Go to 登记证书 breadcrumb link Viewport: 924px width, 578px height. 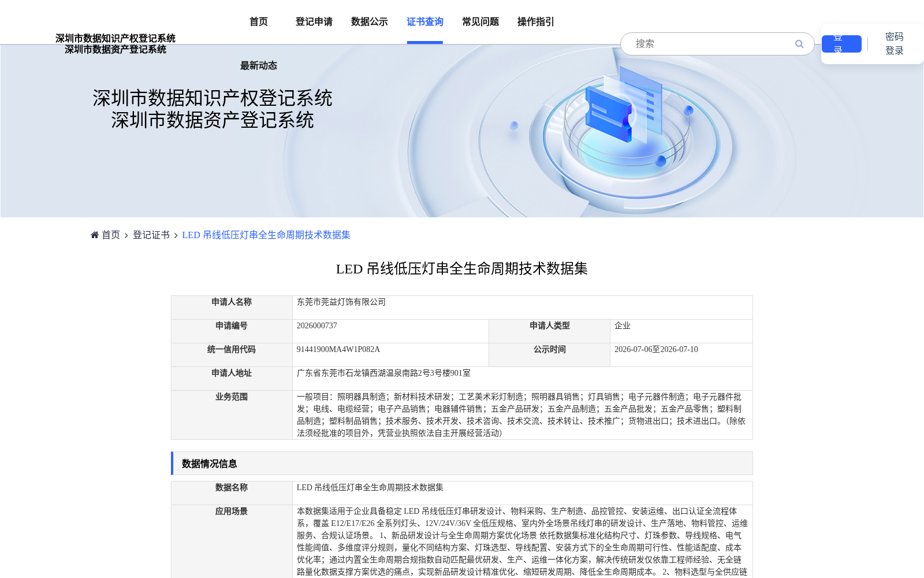(x=151, y=235)
